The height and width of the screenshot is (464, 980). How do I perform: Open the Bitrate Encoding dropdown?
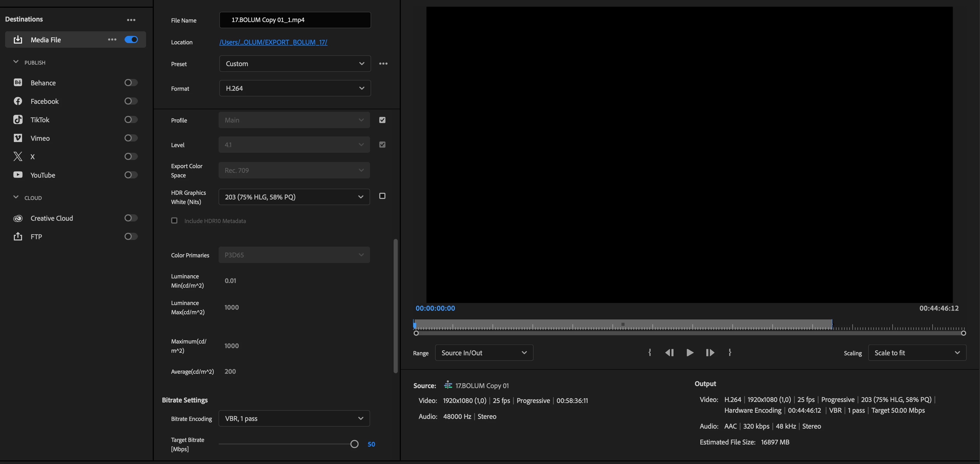[x=294, y=418]
